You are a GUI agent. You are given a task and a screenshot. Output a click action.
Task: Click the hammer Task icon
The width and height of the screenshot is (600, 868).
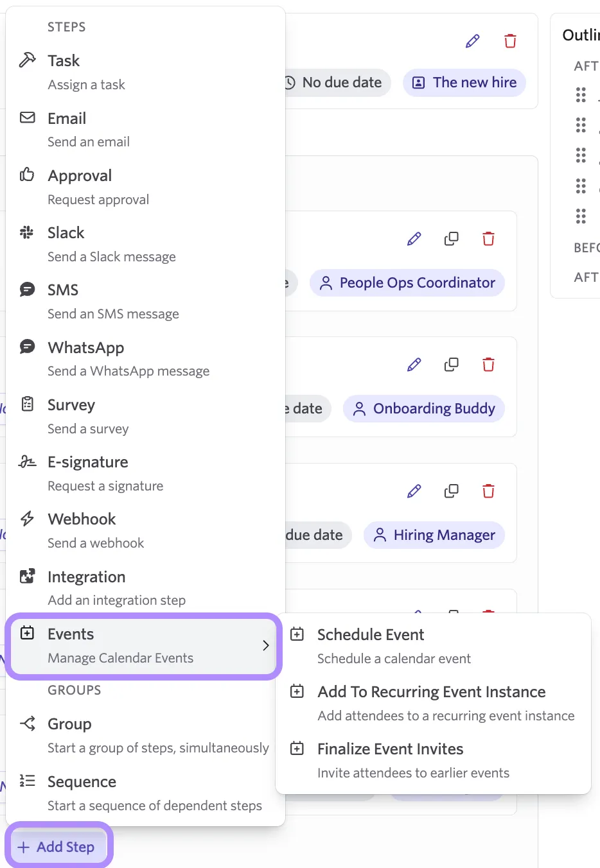[x=27, y=60]
